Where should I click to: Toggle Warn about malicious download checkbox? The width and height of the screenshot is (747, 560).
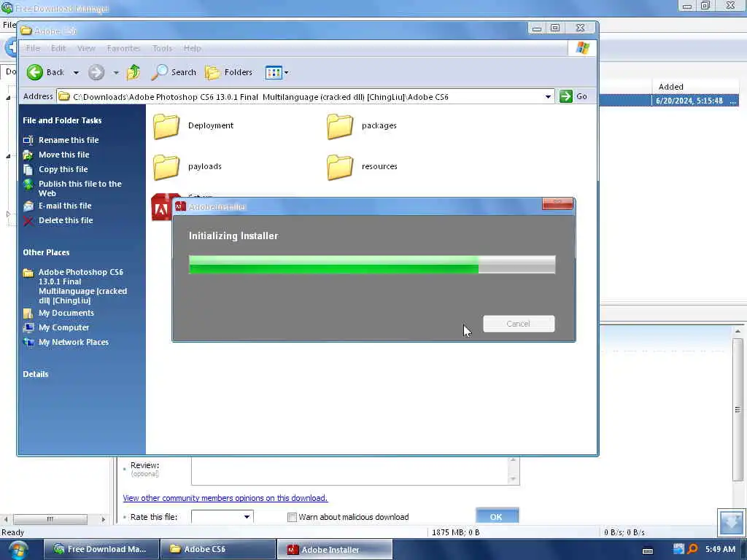[x=292, y=517]
